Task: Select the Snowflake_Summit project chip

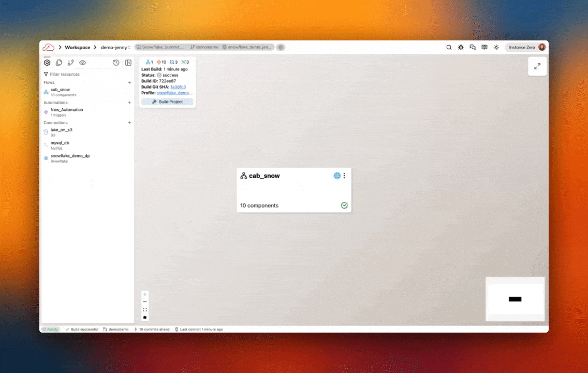Action: pyautogui.click(x=160, y=47)
